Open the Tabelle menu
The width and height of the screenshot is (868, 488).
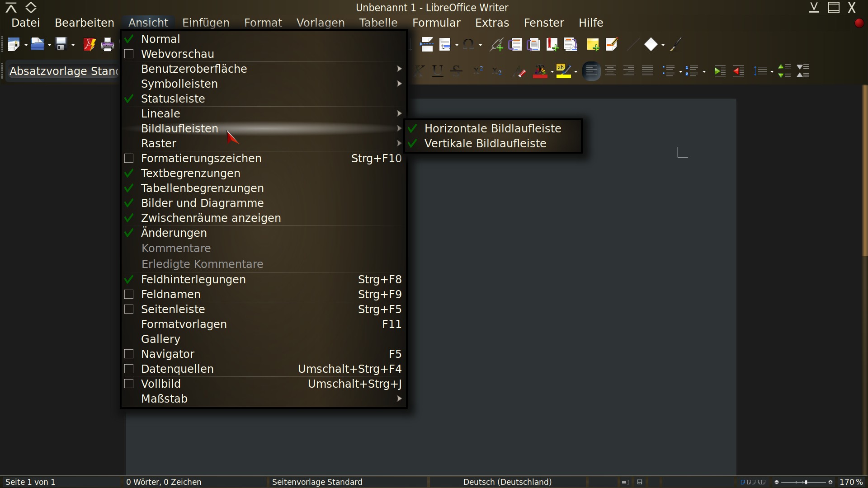click(378, 23)
